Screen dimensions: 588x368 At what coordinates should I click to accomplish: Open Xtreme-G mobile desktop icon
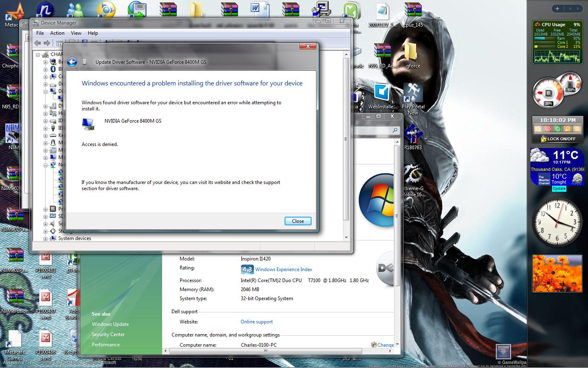coord(413,181)
